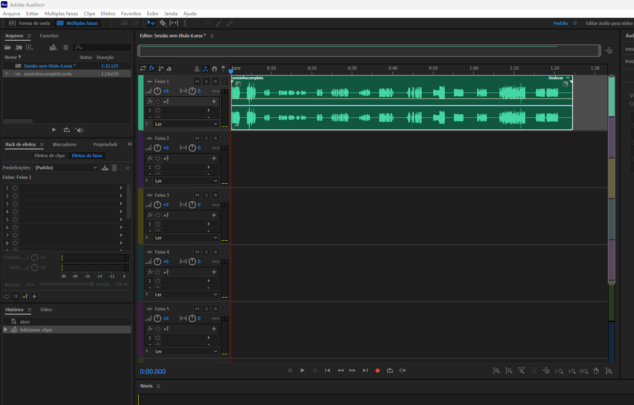The image size is (634, 405).
Task: Expand the smiziinhocompleto file entry
Action: [x=6, y=73]
